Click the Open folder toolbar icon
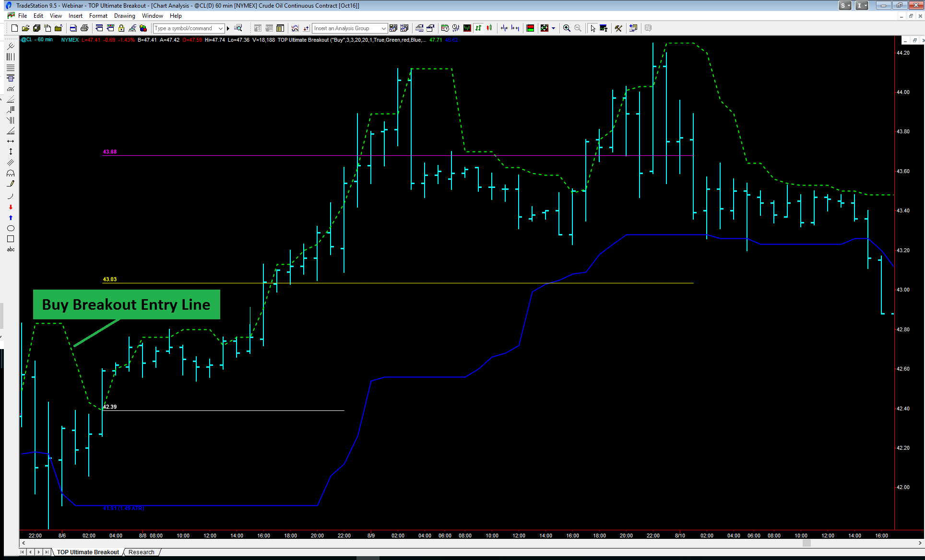Screen dimensions: 925x560 25,28
